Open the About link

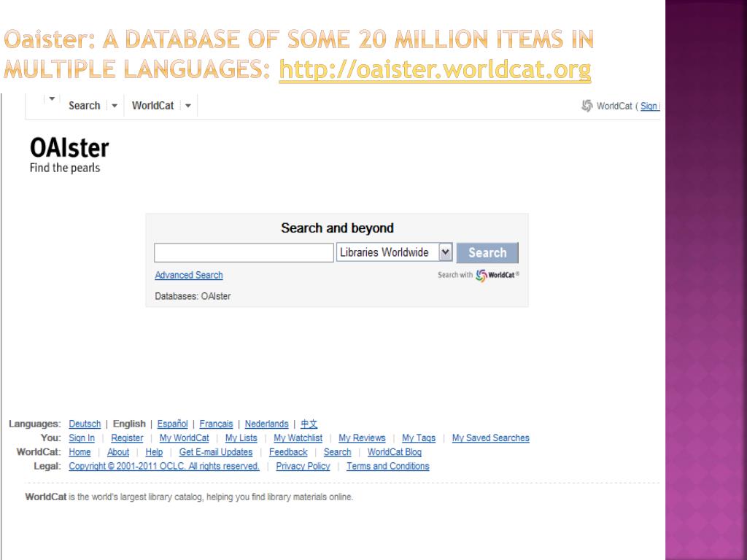118,452
